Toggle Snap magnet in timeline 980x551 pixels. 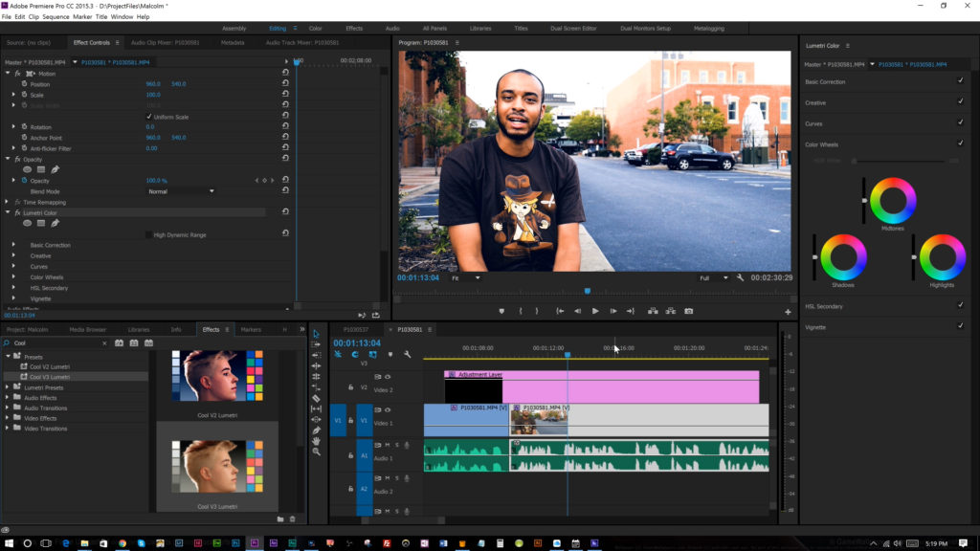click(x=355, y=355)
